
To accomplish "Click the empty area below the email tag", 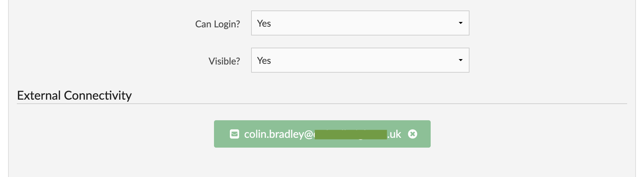I will pyautogui.click(x=322, y=162).
